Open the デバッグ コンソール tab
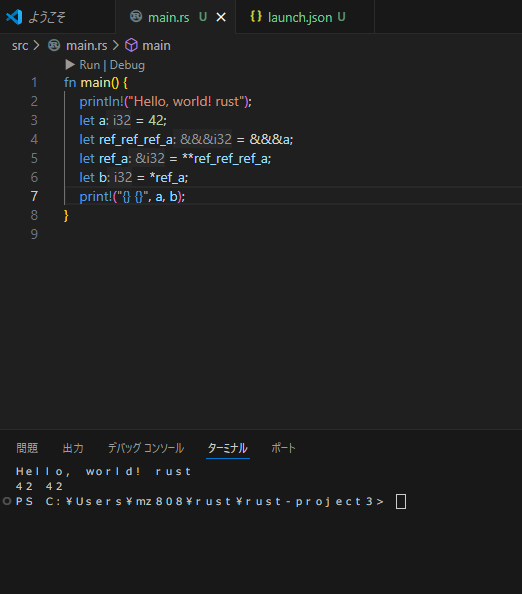Viewport: 522px width, 594px height. click(x=146, y=448)
